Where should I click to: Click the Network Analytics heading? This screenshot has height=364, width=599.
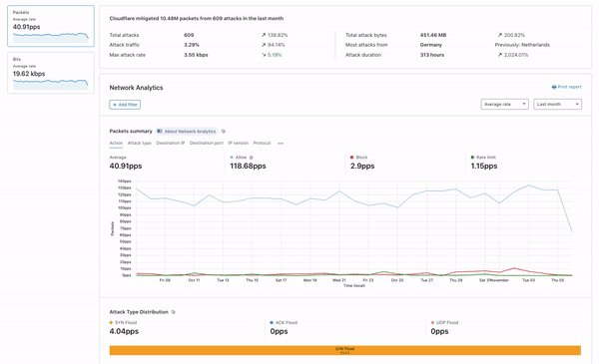pos(136,88)
